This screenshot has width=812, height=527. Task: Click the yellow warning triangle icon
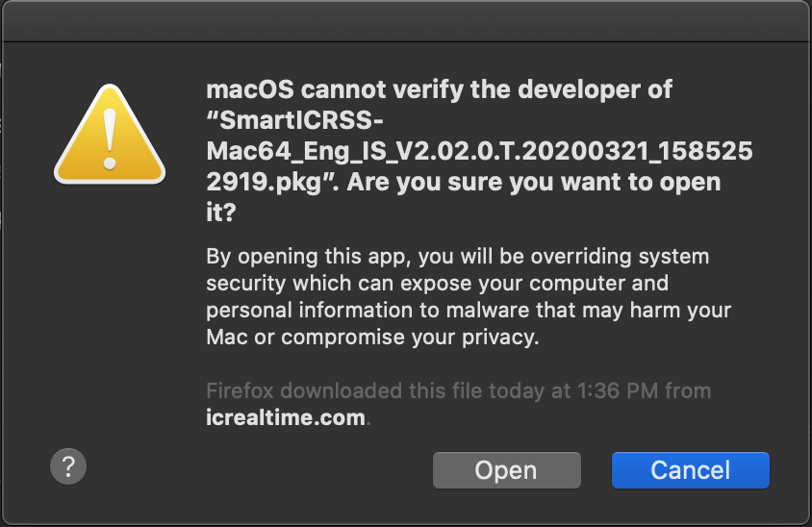tap(110, 135)
